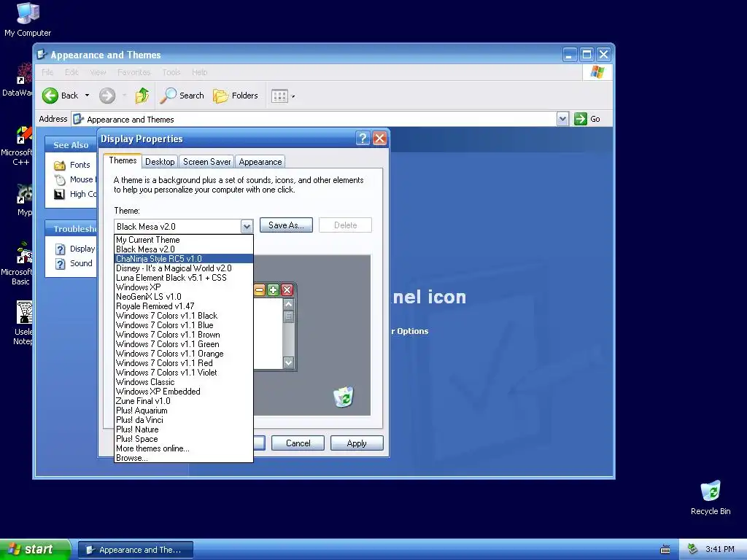
Task: Click the preview window green plus icon
Action: [273, 290]
